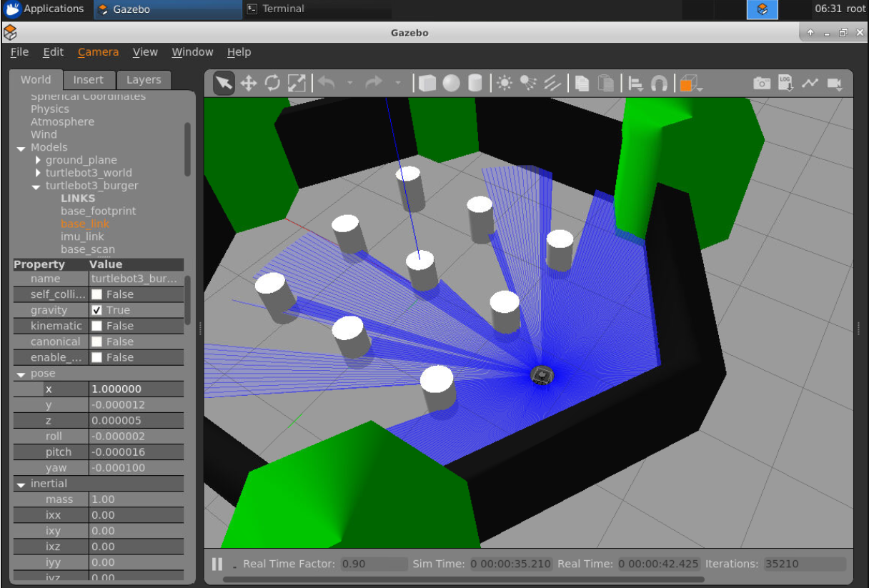Open the data Log recorder

click(x=785, y=84)
